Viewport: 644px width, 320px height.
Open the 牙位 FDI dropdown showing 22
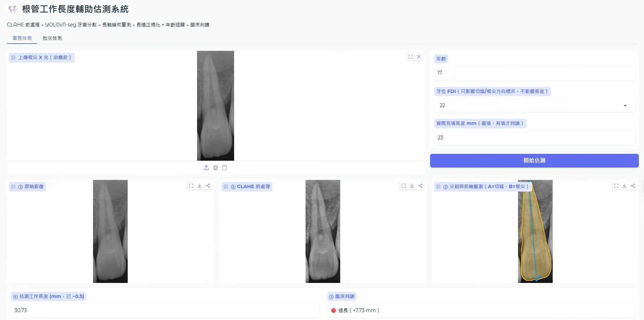coord(534,105)
